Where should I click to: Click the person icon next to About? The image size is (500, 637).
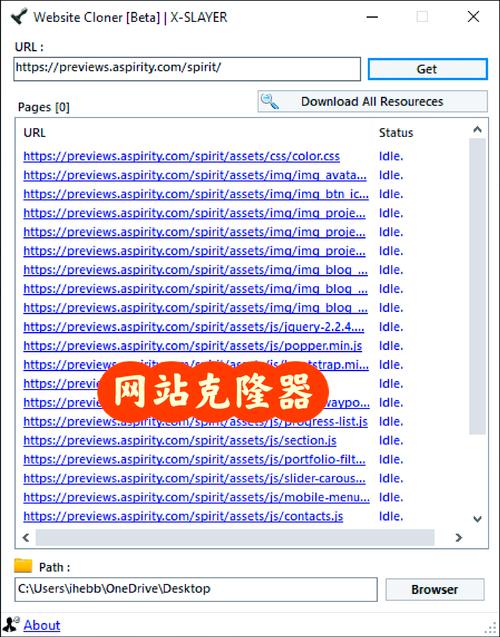pyautogui.click(x=11, y=624)
